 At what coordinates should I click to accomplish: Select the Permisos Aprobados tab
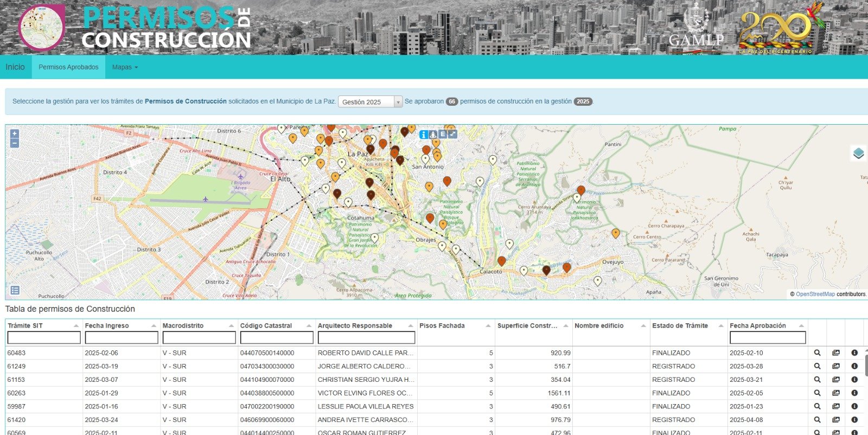[68, 67]
